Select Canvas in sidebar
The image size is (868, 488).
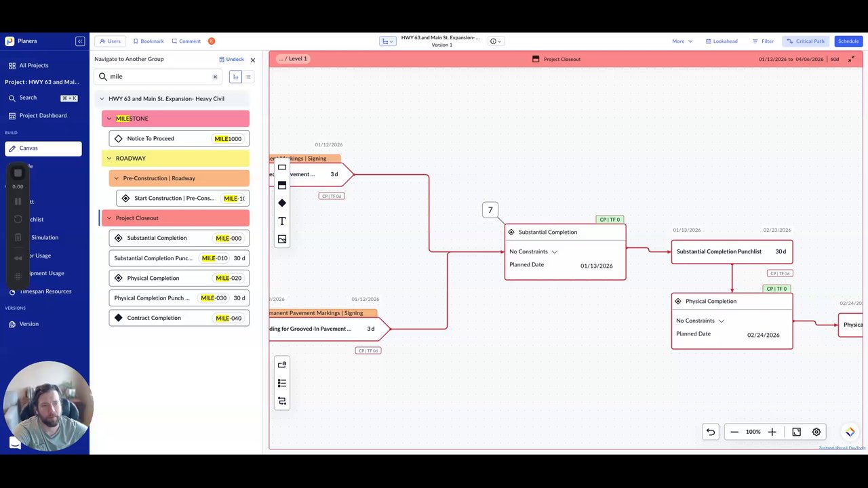[43, 148]
